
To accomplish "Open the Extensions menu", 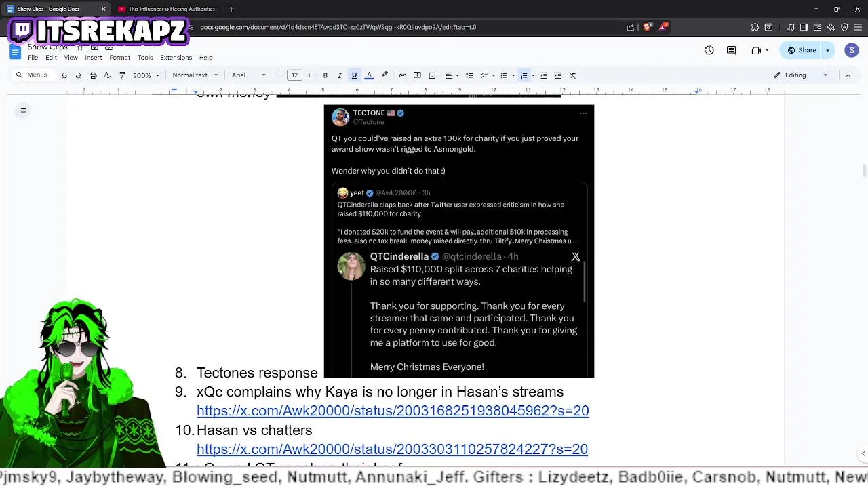I will pyautogui.click(x=176, y=58).
